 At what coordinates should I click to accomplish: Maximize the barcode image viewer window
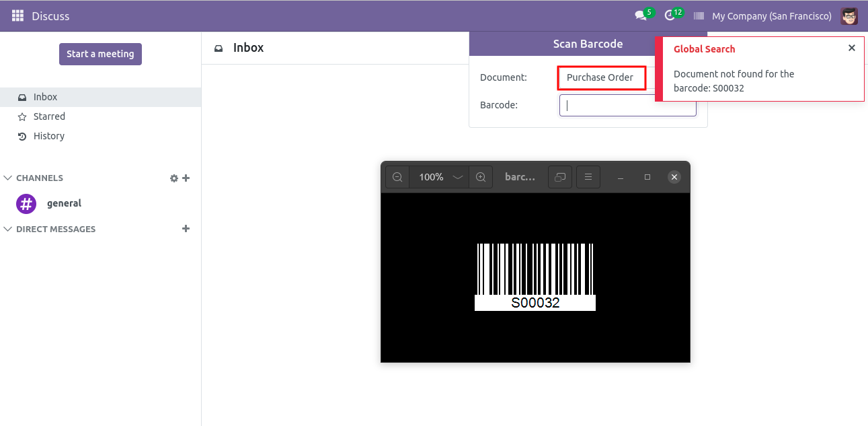(x=647, y=177)
